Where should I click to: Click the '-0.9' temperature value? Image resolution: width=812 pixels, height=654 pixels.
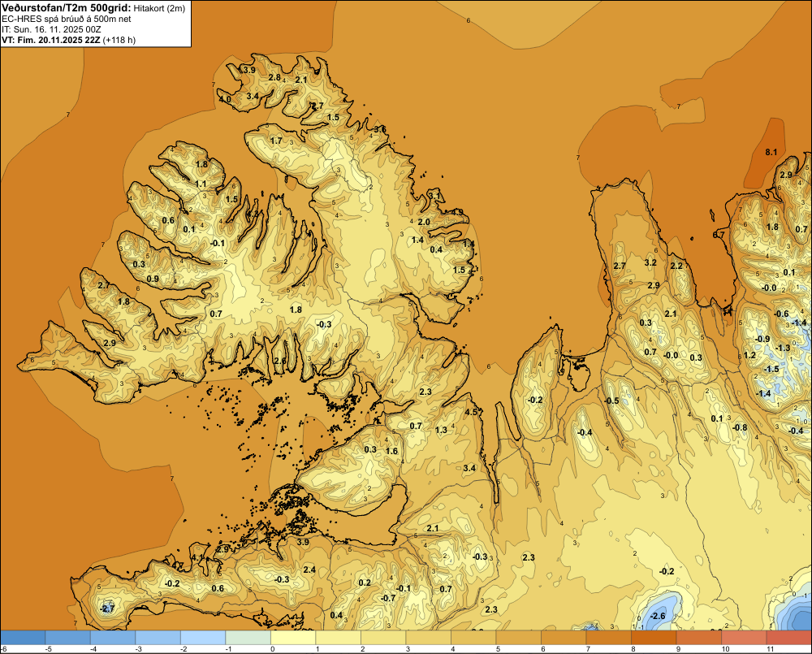762,339
